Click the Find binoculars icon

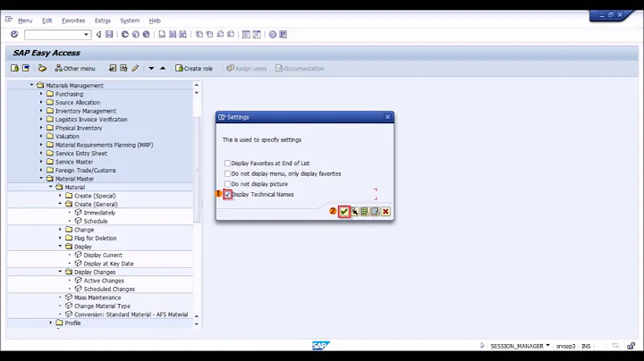[173, 35]
